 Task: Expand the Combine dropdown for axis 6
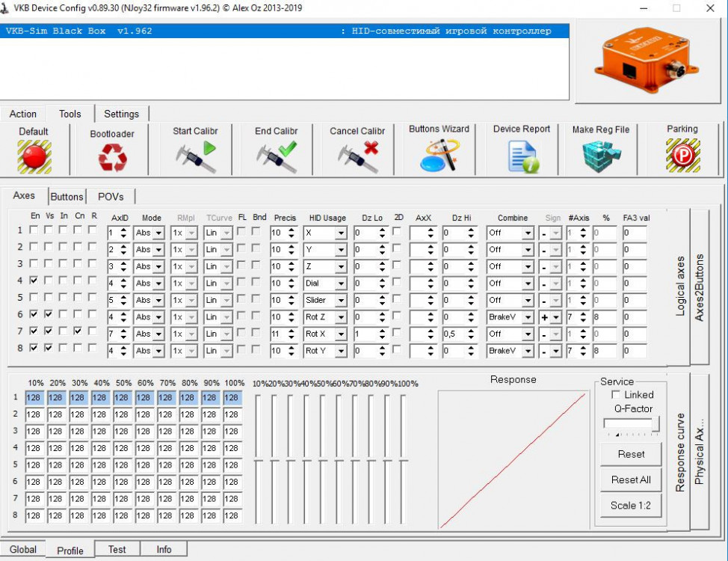pos(528,317)
